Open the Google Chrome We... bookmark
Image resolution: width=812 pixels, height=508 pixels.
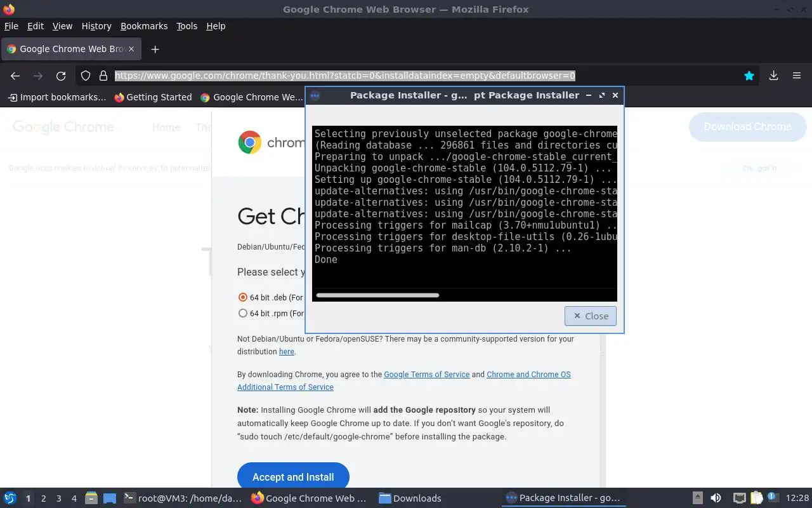pyautogui.click(x=251, y=97)
